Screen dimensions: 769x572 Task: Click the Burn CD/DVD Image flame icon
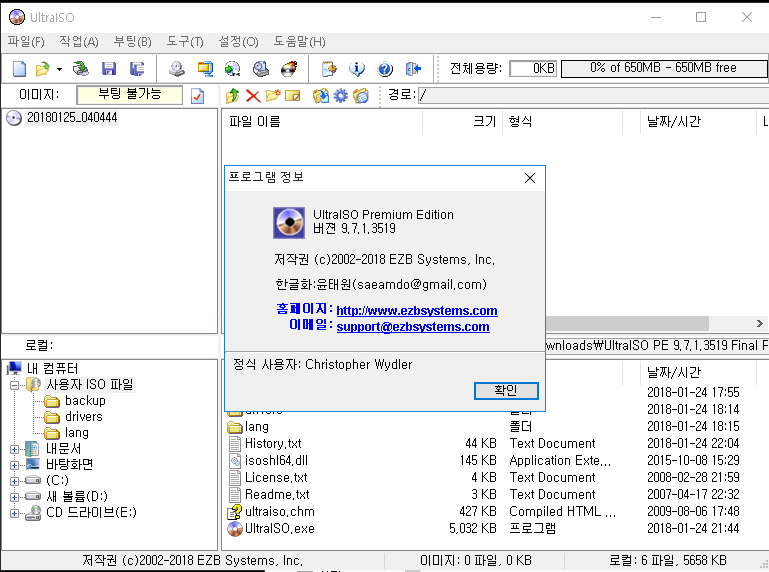289,69
